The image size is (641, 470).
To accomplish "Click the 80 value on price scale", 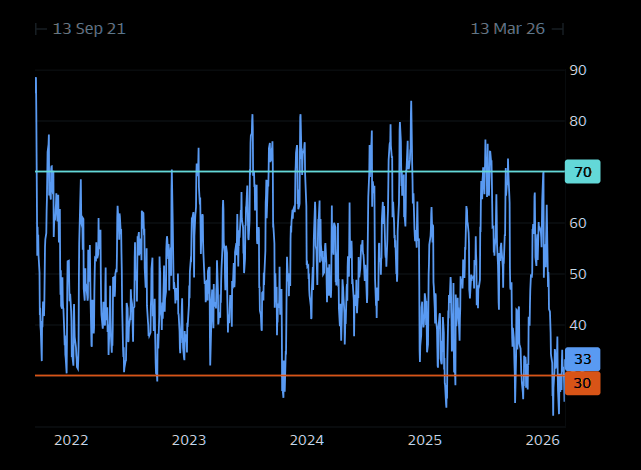I will (578, 121).
